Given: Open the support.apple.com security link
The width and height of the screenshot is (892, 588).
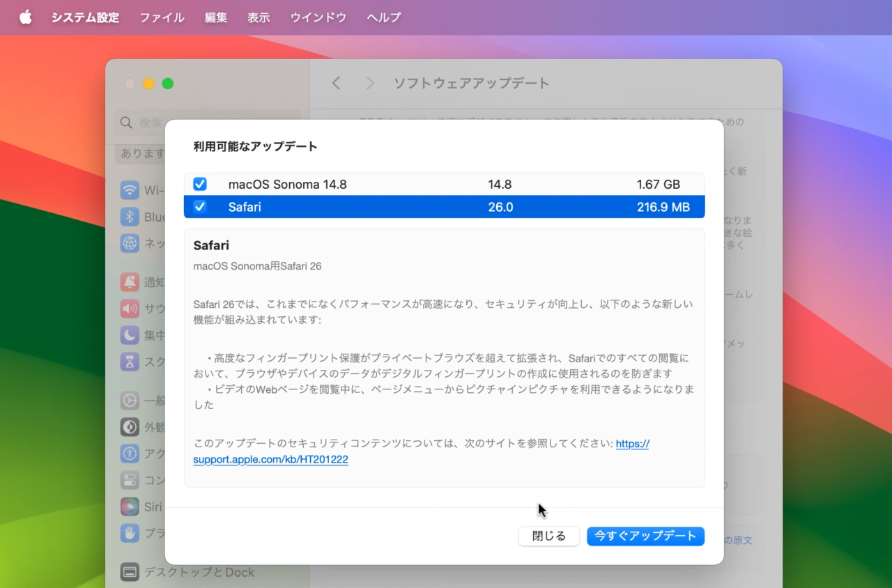Looking at the screenshot, I should point(270,459).
